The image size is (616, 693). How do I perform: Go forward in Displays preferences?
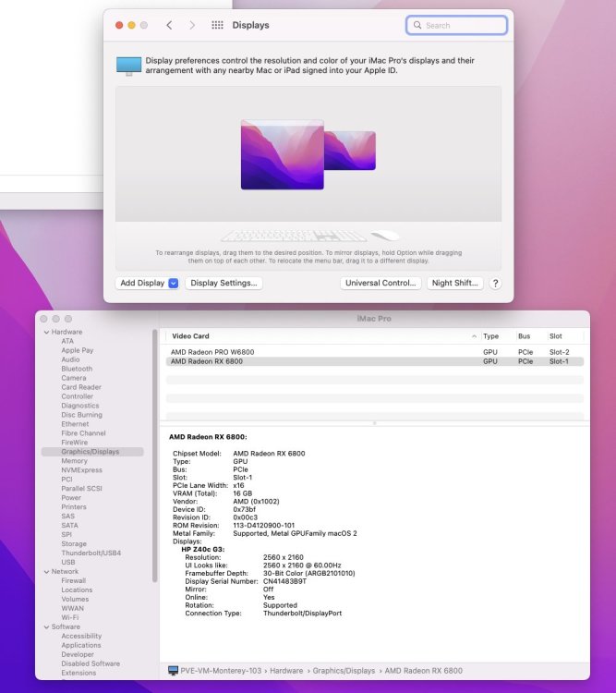pyautogui.click(x=192, y=25)
